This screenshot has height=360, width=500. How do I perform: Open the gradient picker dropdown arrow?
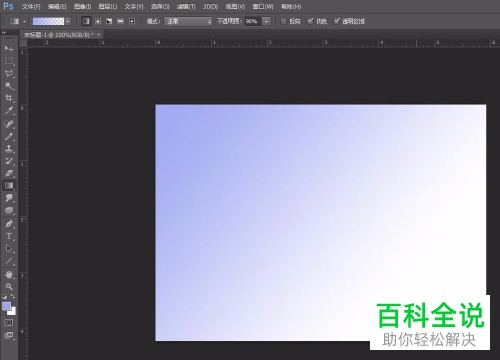pyautogui.click(x=68, y=21)
